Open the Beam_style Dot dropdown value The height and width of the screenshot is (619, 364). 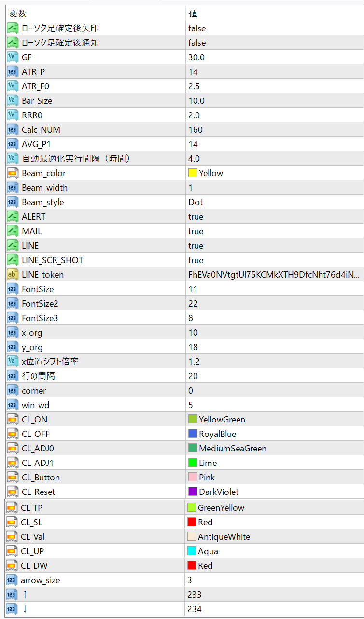196,202
